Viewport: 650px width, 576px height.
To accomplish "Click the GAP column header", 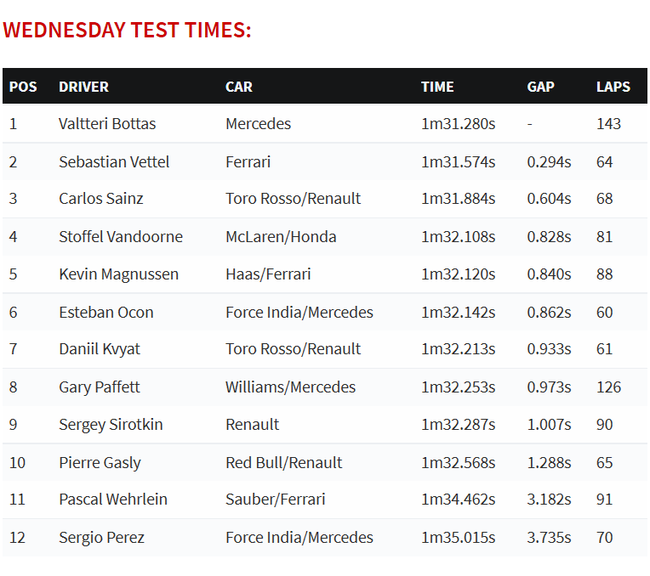I will click(541, 87).
